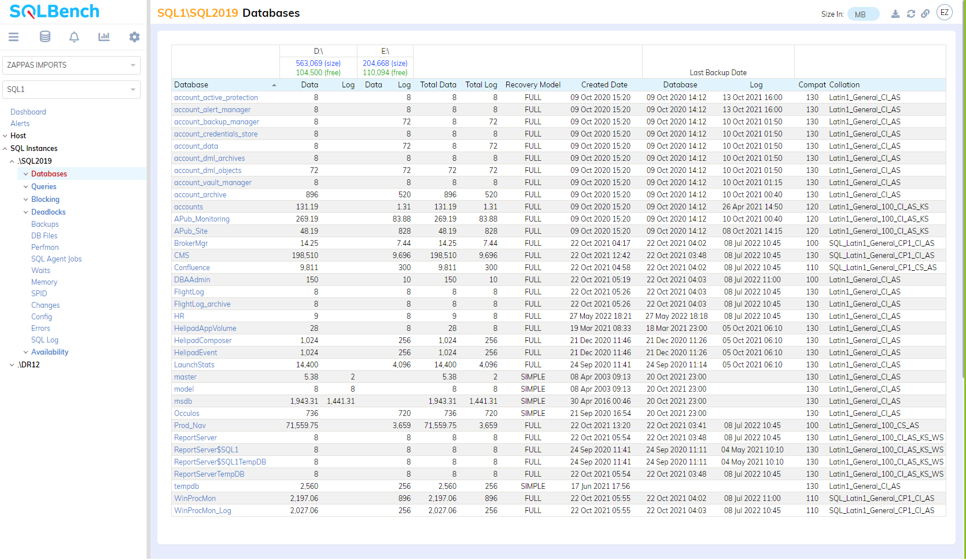Image resolution: width=966 pixels, height=560 pixels.
Task: Open the Config sidebar item
Action: pos(42,316)
